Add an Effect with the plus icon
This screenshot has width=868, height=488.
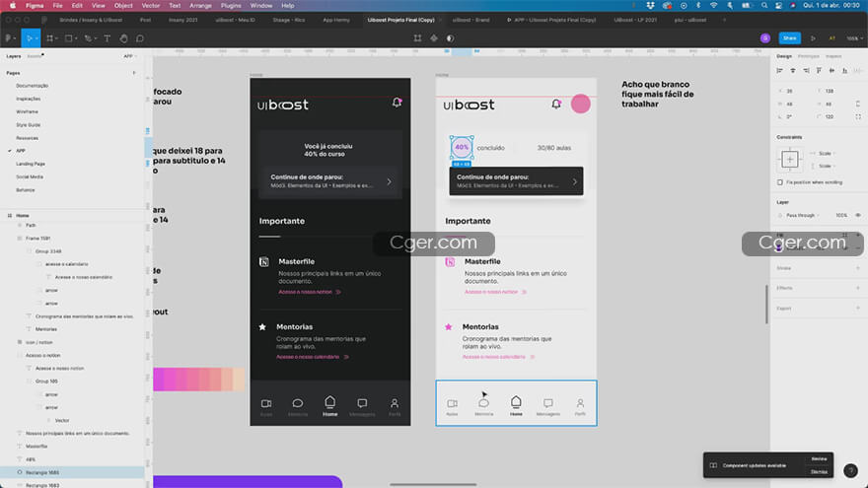pyautogui.click(x=858, y=288)
